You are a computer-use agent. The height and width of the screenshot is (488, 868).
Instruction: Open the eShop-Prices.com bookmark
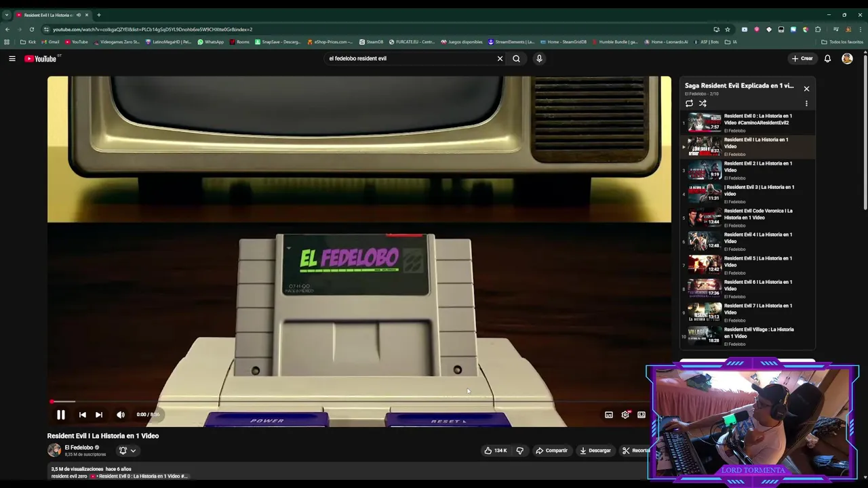coord(330,42)
